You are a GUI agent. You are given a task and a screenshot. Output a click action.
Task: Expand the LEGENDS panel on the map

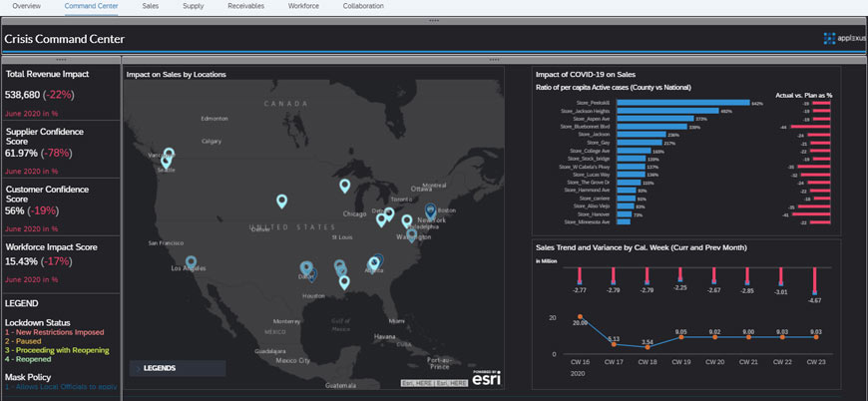(178, 368)
